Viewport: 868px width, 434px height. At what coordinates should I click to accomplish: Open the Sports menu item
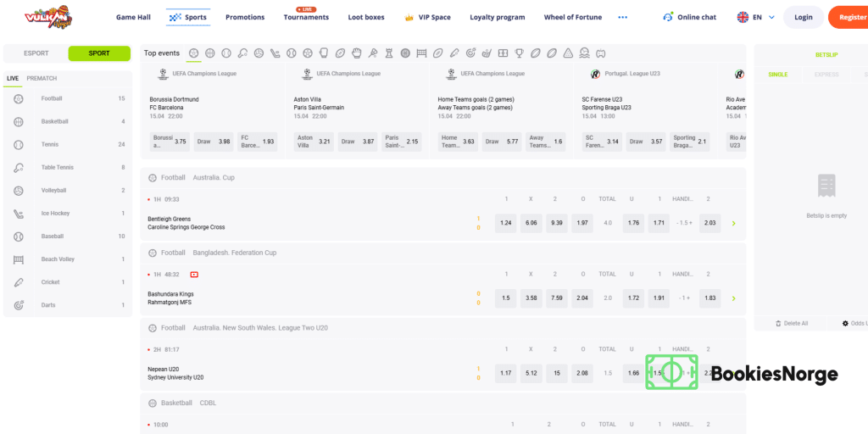187,17
